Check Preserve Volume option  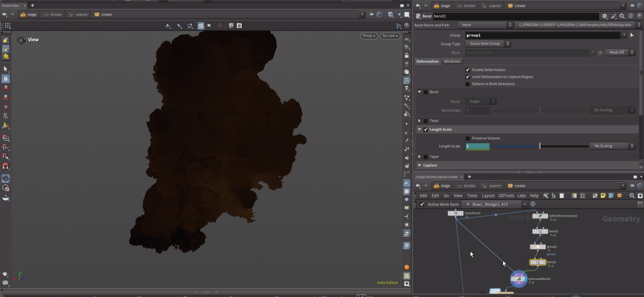(x=468, y=138)
